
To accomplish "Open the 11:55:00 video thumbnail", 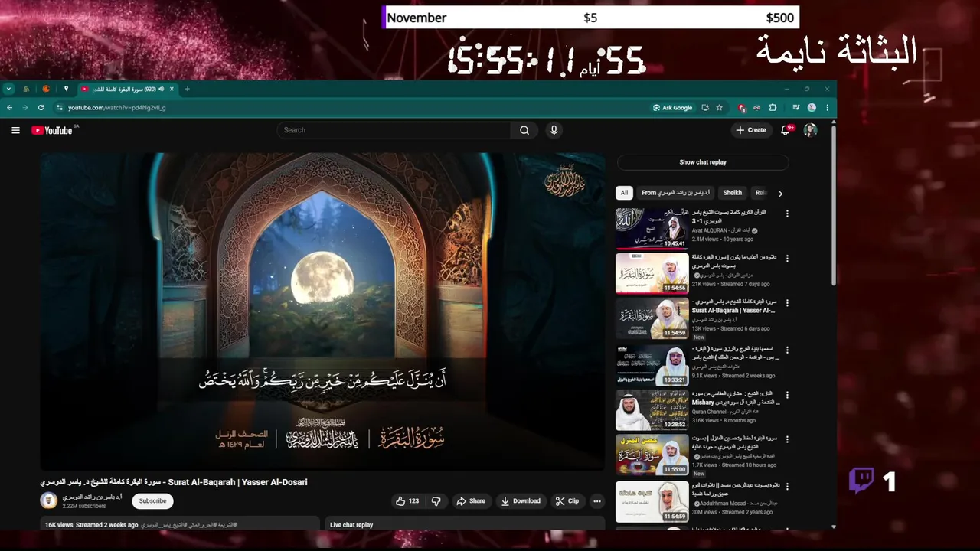I will point(652,455).
